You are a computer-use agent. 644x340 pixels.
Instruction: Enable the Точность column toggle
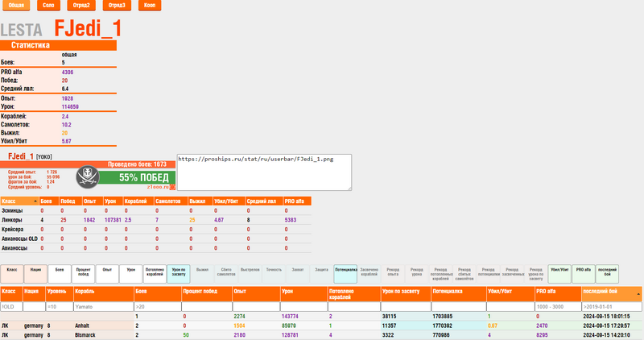click(x=274, y=270)
